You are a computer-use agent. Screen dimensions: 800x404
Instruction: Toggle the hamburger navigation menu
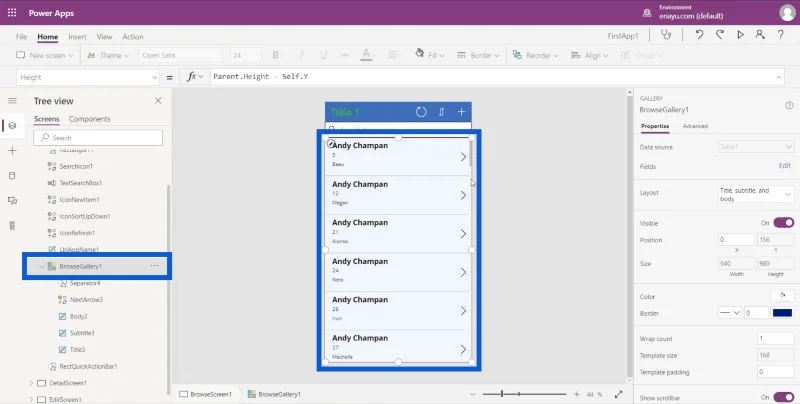coord(12,101)
